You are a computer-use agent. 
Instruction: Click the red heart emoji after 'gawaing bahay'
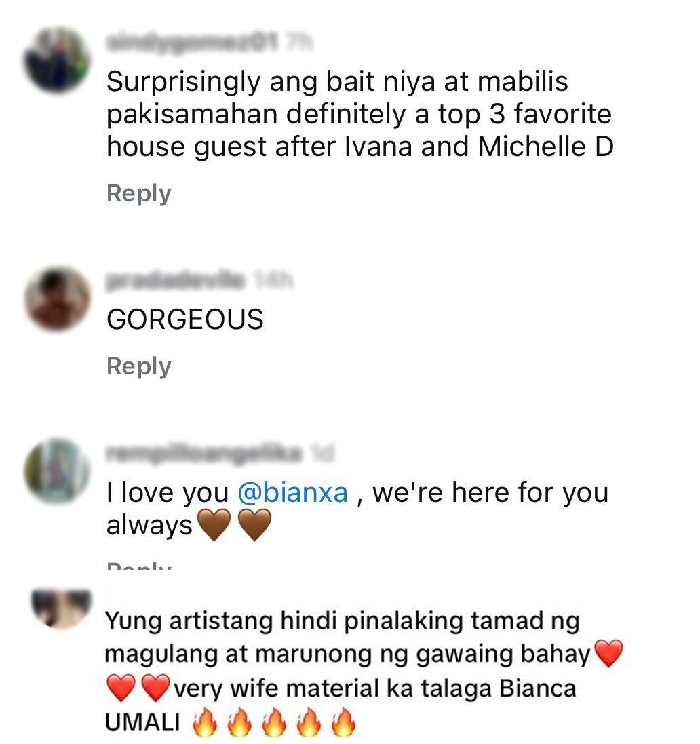(x=608, y=653)
